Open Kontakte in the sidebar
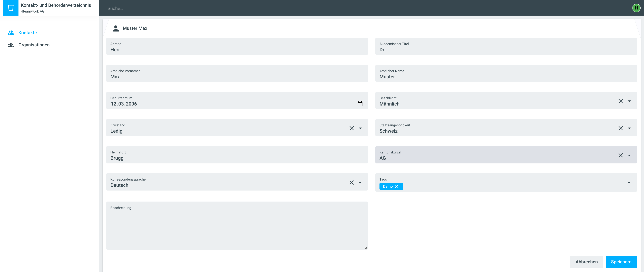Viewport: 644px width, 272px height. point(27,33)
